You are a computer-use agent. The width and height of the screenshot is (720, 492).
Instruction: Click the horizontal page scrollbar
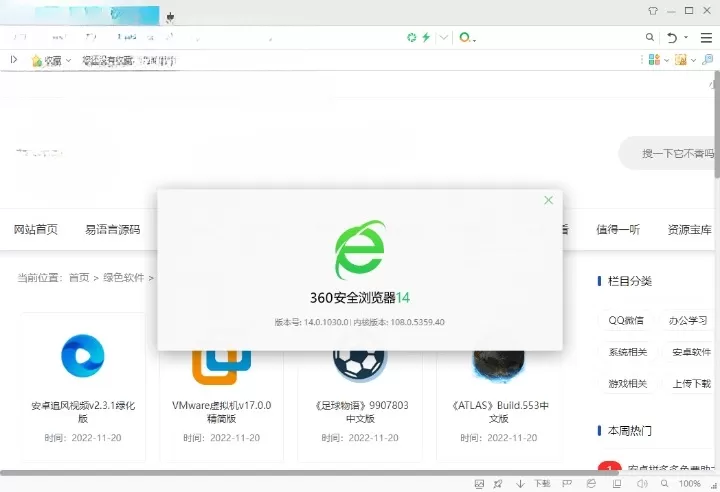[x=309, y=472]
